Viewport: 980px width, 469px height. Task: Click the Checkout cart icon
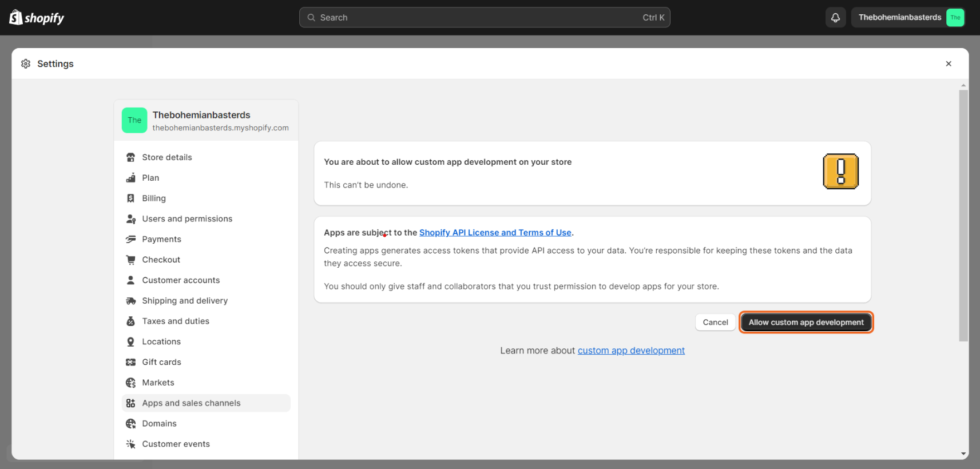coord(130,260)
